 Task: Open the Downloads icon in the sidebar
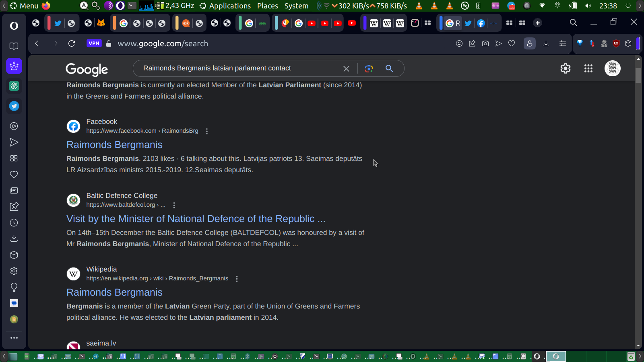[14, 239]
